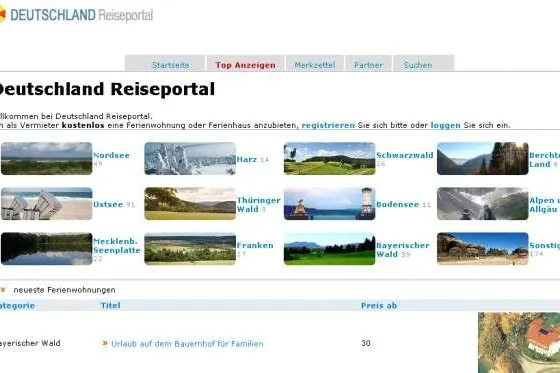Open the Suchen tab

pos(418,65)
